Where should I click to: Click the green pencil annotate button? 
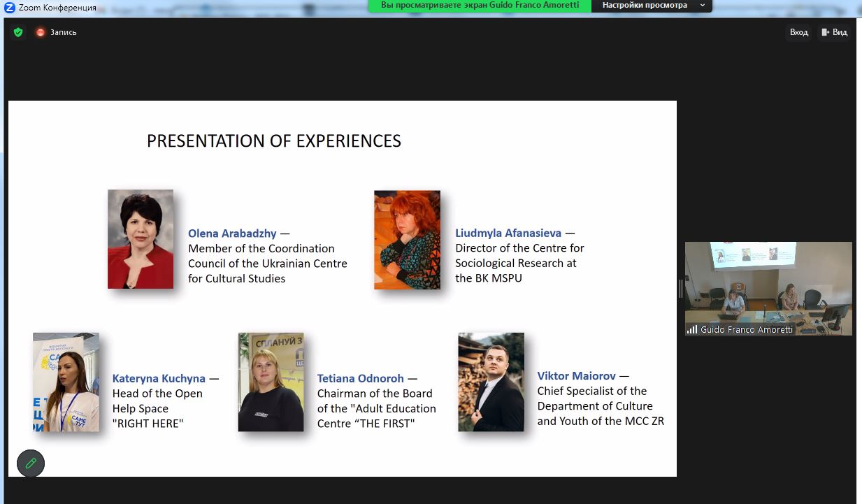(31, 463)
